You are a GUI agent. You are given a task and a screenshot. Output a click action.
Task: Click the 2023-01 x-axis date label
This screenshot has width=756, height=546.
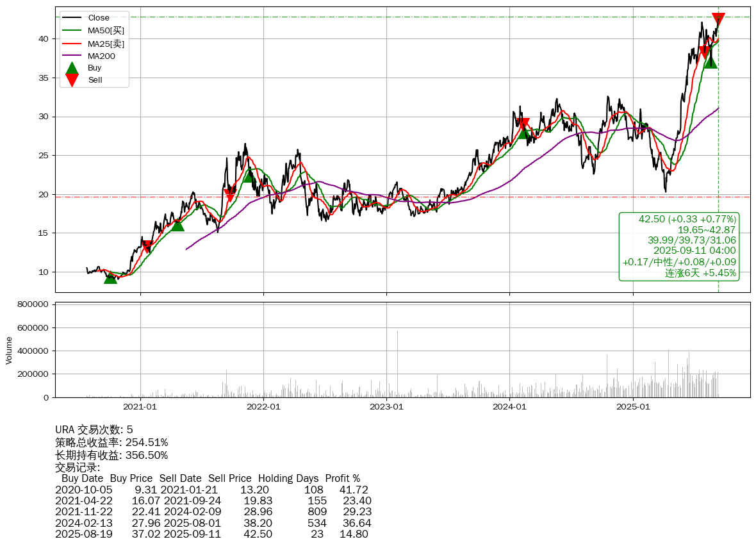(x=386, y=406)
